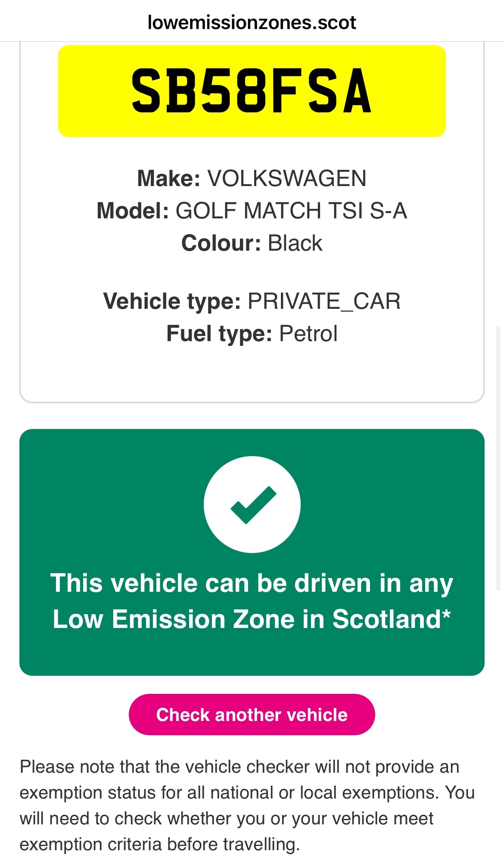
Task: Click the VOLKSWAGEN make value
Action: pos(287,178)
